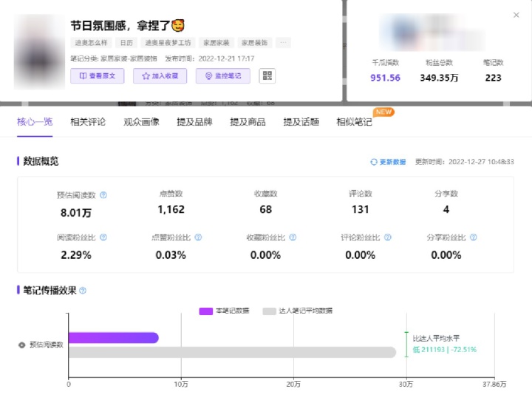The image size is (532, 395).
Task: Open help icon beside 分享粉丝比
Action: [x=474, y=237]
